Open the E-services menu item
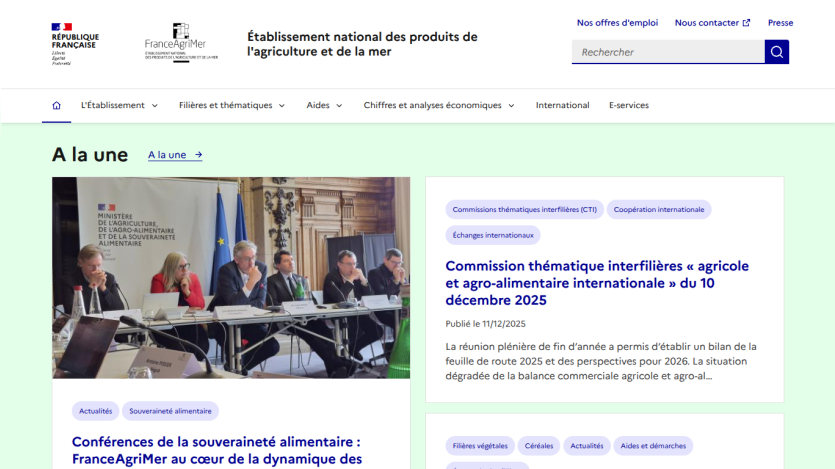This screenshot has height=469, width=835. (x=629, y=105)
